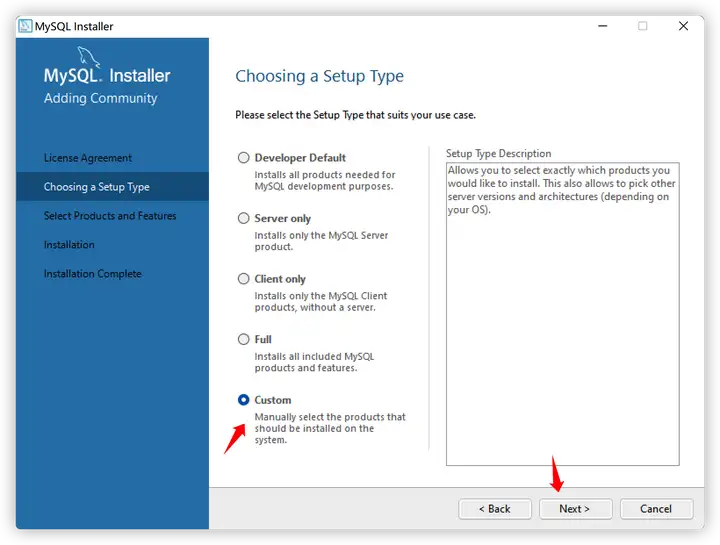The height and width of the screenshot is (545, 720).
Task: Click the 'Adding Community' subtitle
Action: point(101,98)
